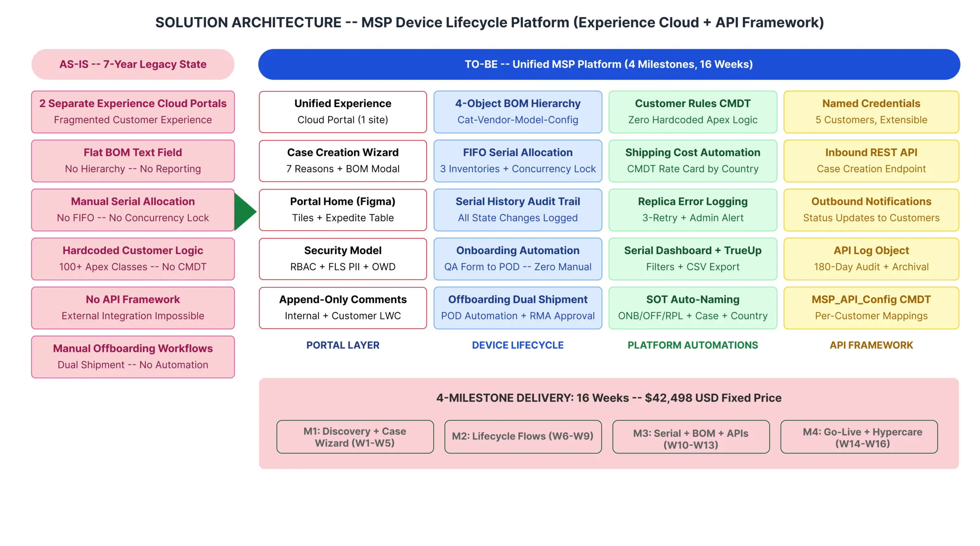This screenshot has width=980, height=546.
Task: Click the PORTAL LAYER column label
Action: point(343,345)
